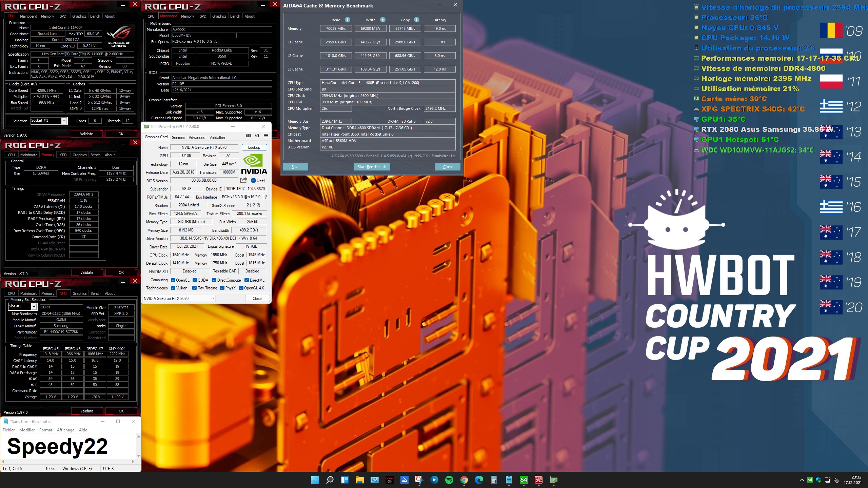Open the Slot #1 memory slot dropdown
This screenshot has width=868, height=488.
point(34,306)
